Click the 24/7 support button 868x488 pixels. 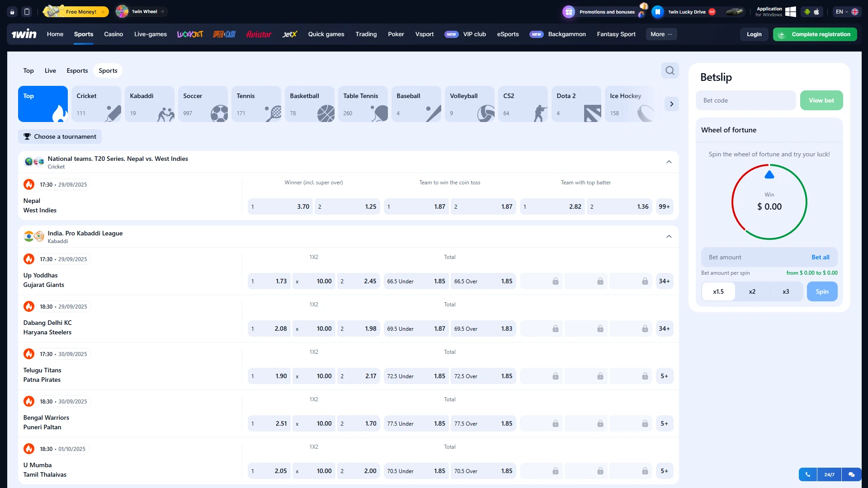pyautogui.click(x=829, y=474)
